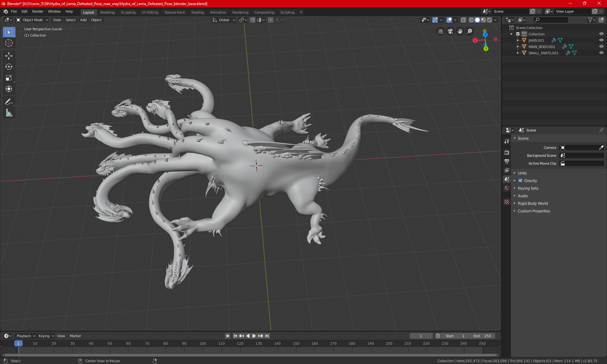The height and width of the screenshot is (364, 607).
Task: Switch to material preview shading
Action: [x=483, y=20]
